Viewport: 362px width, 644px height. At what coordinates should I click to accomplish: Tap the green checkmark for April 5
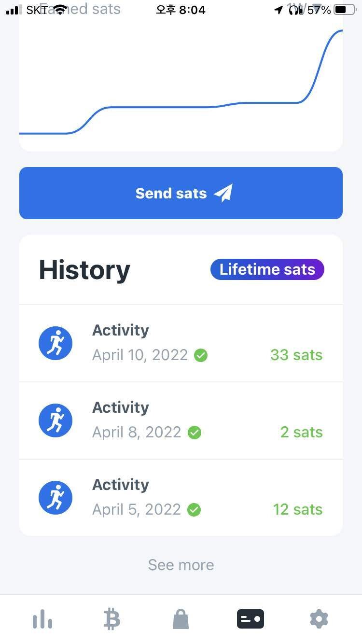click(x=194, y=510)
